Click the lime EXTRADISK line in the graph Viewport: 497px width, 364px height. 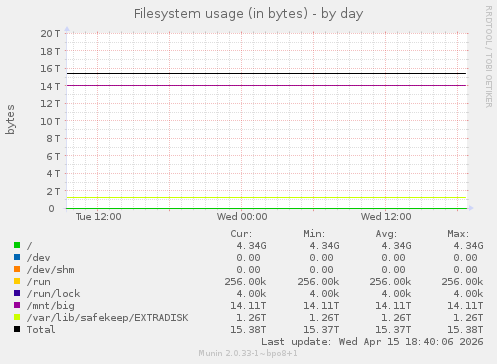click(266, 198)
